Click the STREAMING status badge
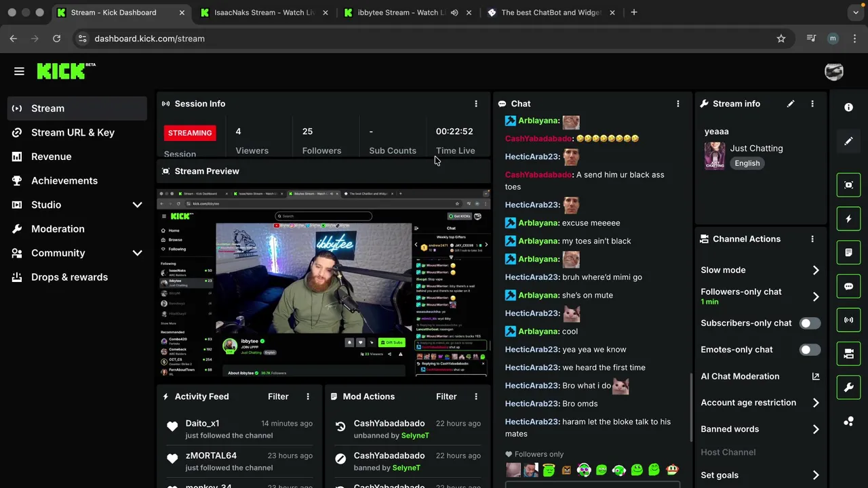 coord(190,133)
